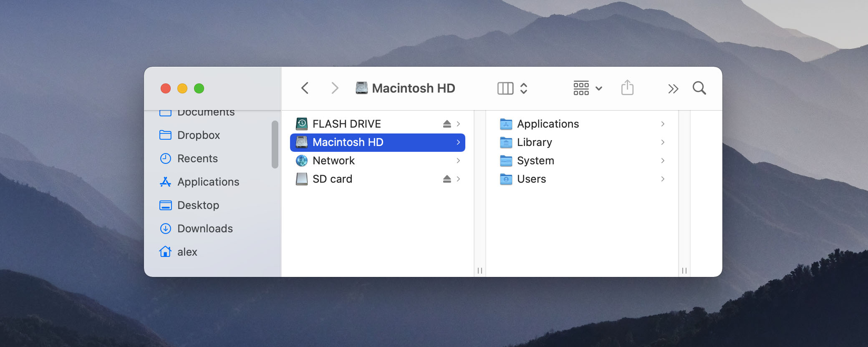The image size is (868, 347).
Task: Zoom the window with green button
Action: [x=199, y=88]
